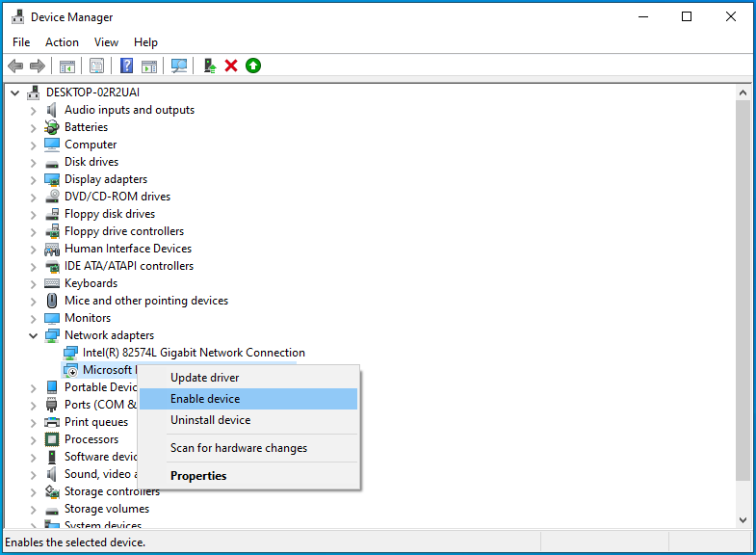
Task: Open the Help menu
Action: (x=145, y=42)
